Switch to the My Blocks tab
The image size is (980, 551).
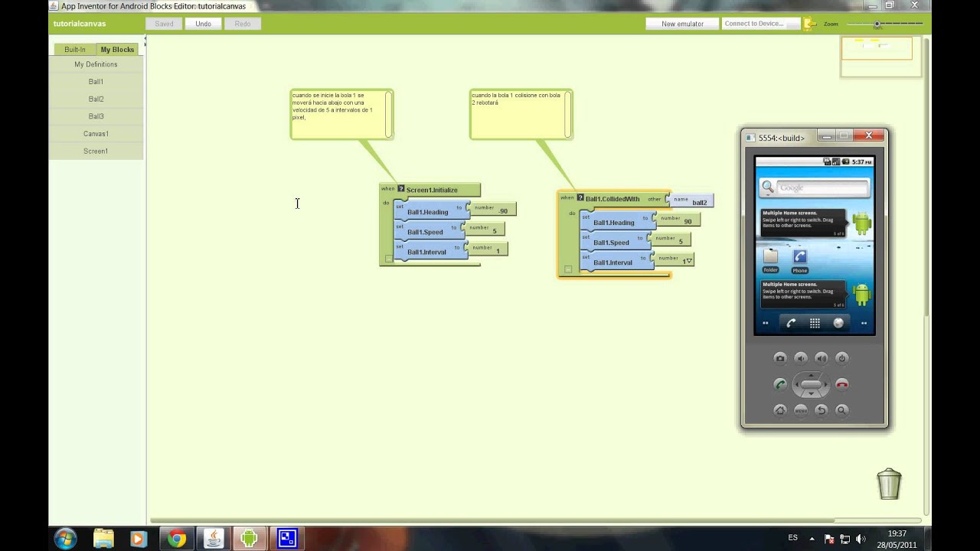click(117, 49)
